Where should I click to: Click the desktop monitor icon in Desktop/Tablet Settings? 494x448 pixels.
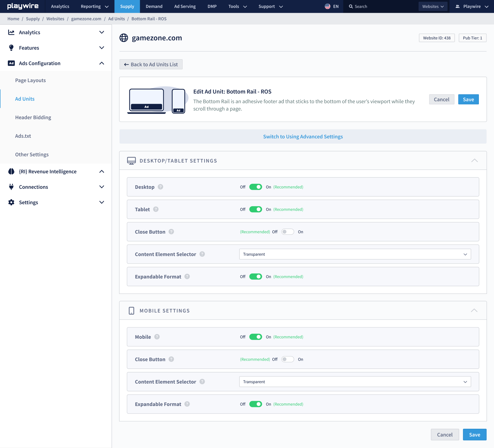coord(131,161)
